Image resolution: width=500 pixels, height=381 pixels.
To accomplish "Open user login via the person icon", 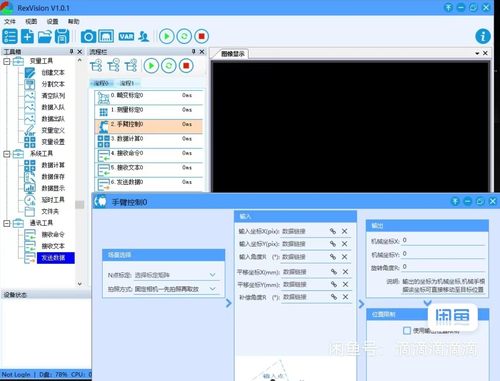I will point(144,36).
